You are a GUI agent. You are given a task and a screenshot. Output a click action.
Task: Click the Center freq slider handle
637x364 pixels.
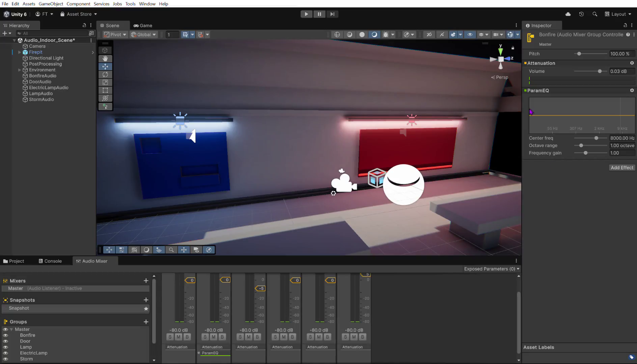point(596,138)
